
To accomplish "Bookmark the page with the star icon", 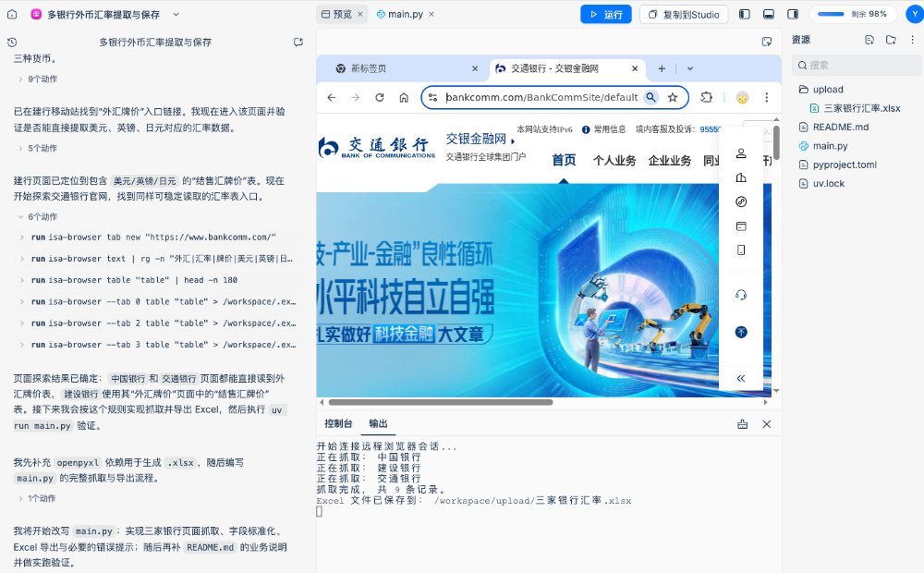I will 673,97.
